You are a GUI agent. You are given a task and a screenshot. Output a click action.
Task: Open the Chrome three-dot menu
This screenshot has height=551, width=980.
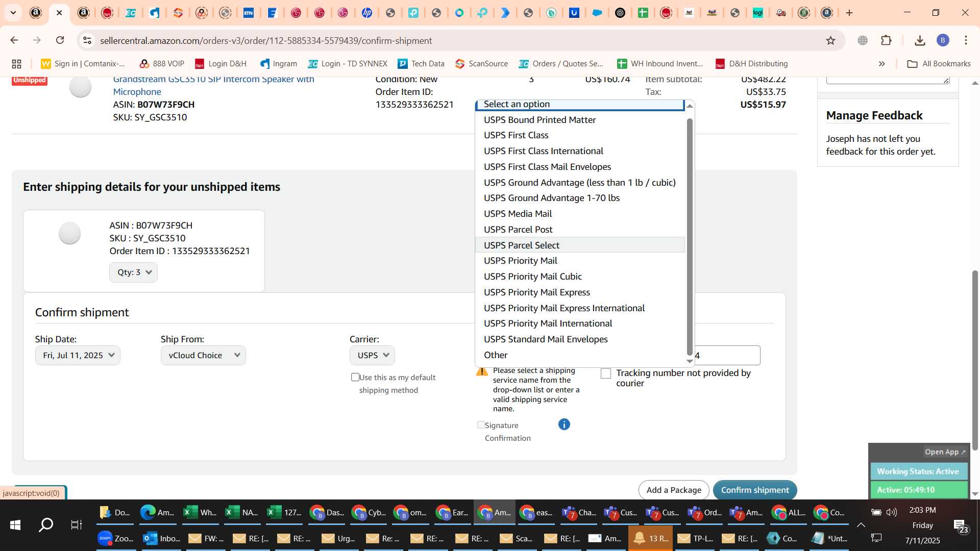tap(966, 40)
